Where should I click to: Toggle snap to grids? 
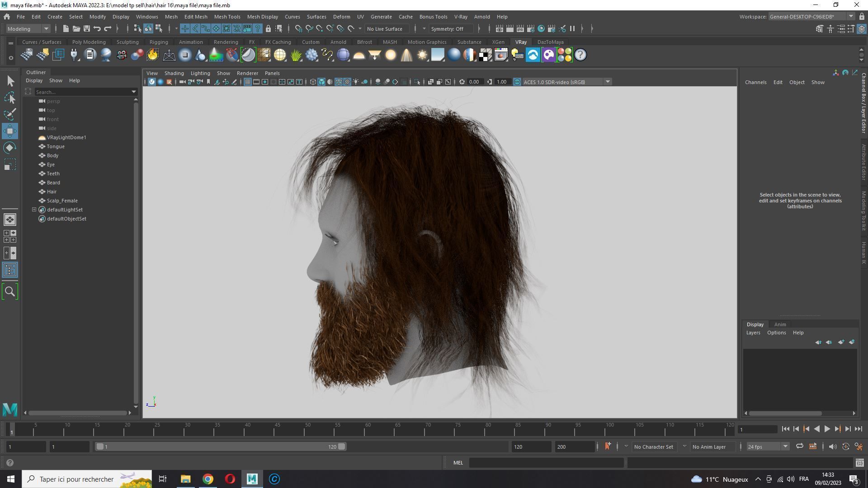point(299,29)
